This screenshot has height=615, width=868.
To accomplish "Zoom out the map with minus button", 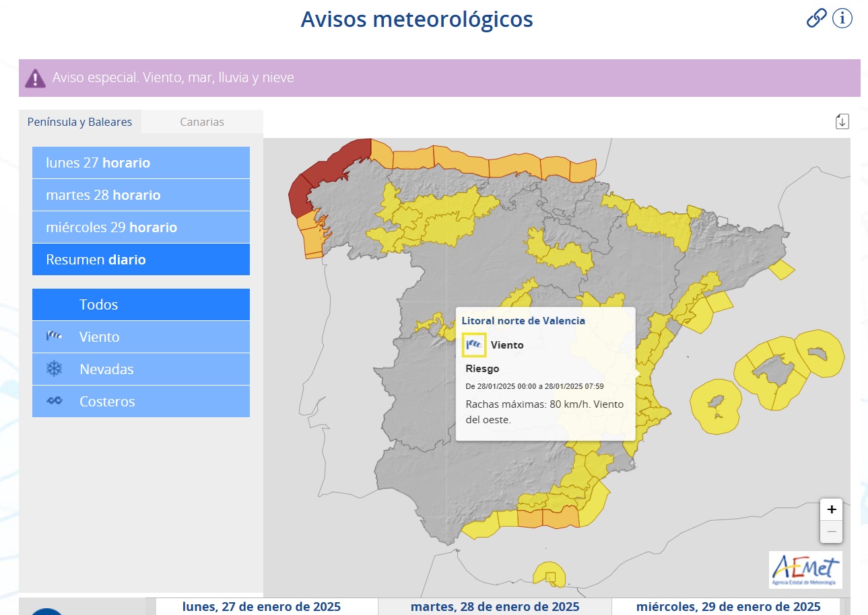I will coord(832,532).
